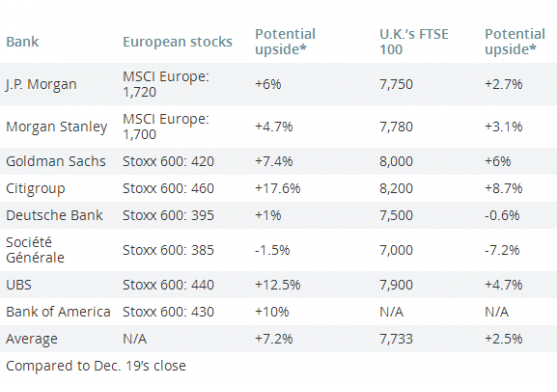
Task: Click the Bank of America cell
Action: point(58,312)
